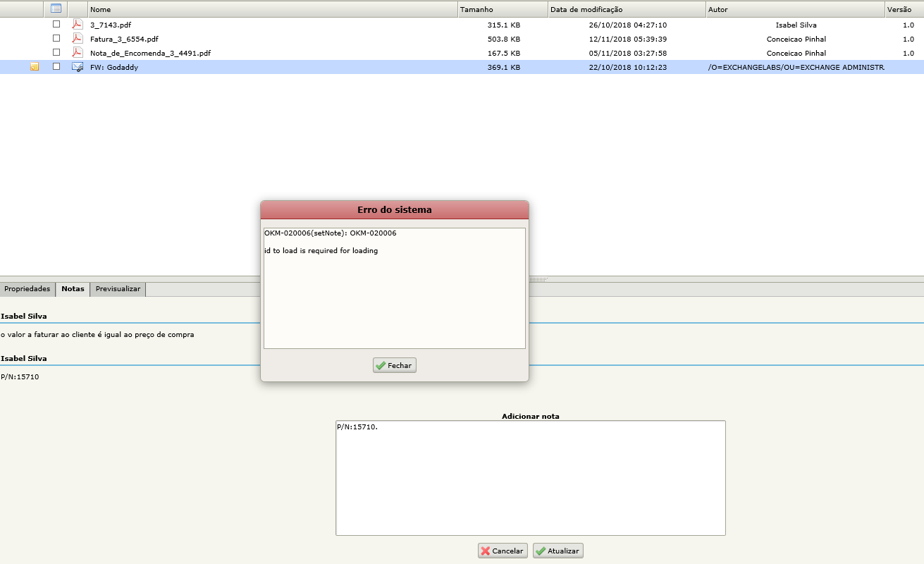Viewport: 924px width, 564px height.
Task: Switch to the Propriedades tab
Action: (27, 289)
